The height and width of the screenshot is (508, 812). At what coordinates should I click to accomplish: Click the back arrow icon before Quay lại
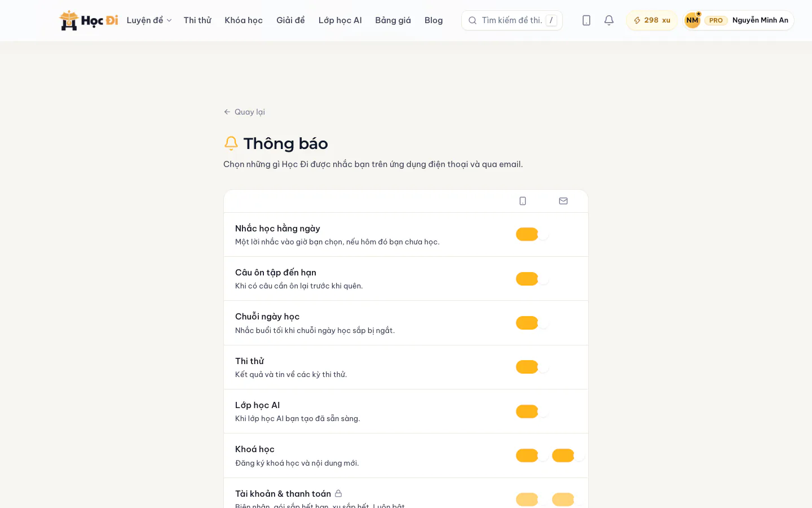pos(227,112)
